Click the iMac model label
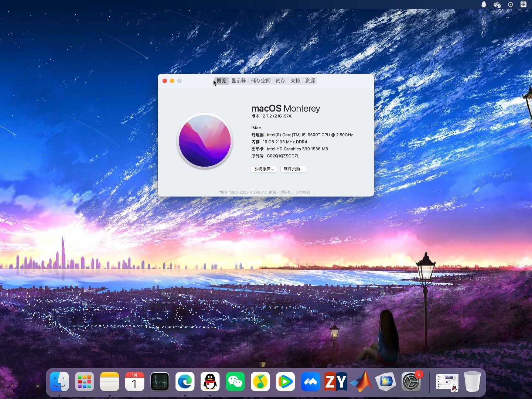The height and width of the screenshot is (399, 532). pos(256,128)
